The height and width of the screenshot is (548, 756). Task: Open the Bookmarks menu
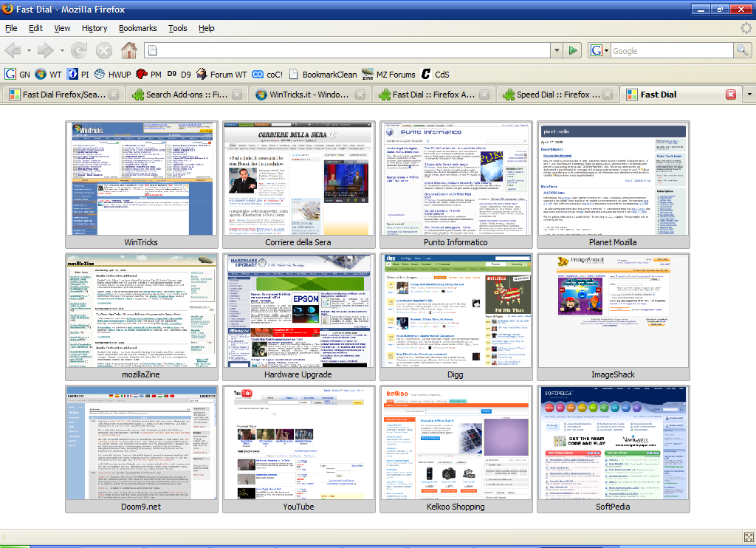pyautogui.click(x=138, y=28)
